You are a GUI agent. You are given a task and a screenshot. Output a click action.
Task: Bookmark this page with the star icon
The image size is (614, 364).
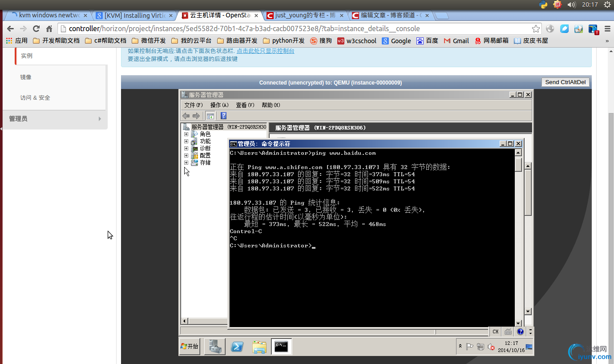[x=536, y=29]
